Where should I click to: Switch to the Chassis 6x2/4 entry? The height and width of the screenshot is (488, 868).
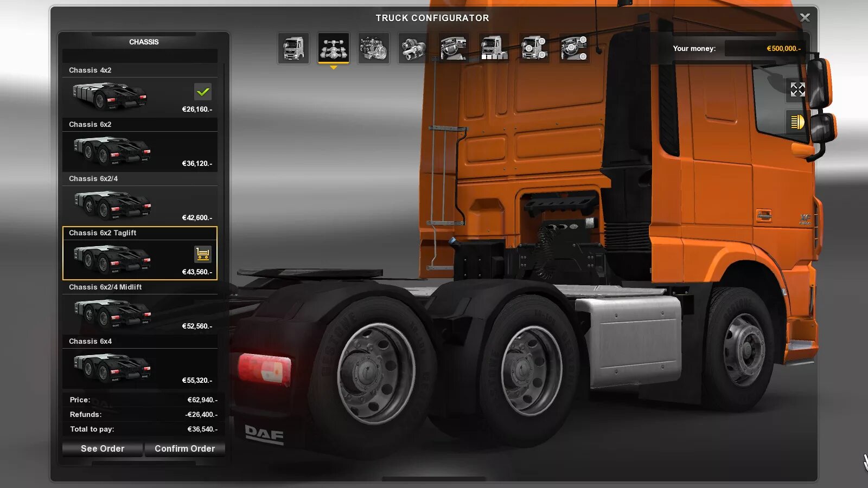(139, 178)
